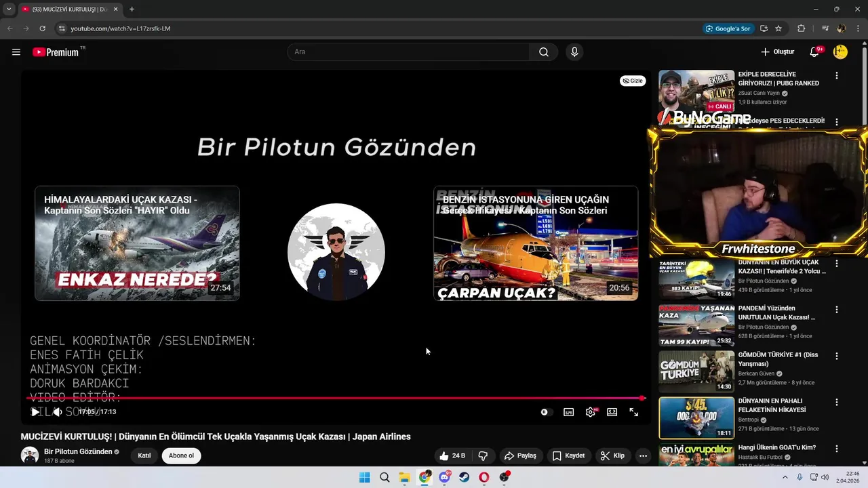
Task: Open Tenerife uçak kazası thumbnail 19:46
Action: 696,279
